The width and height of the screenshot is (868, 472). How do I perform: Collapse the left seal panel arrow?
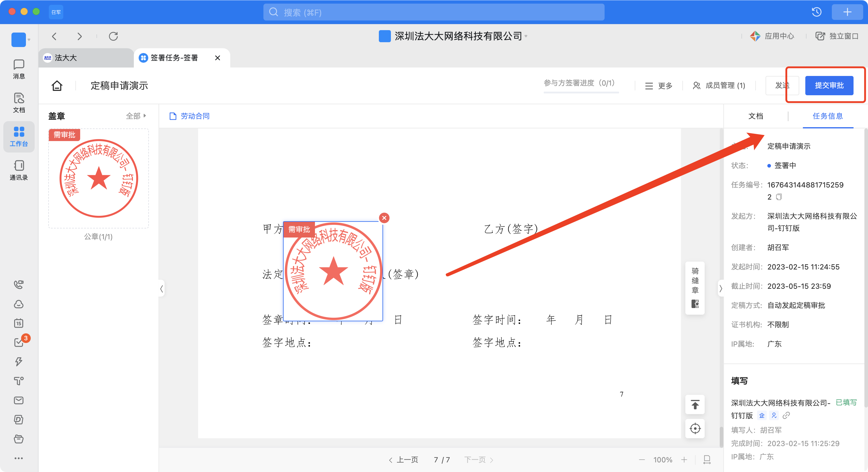[162, 288]
